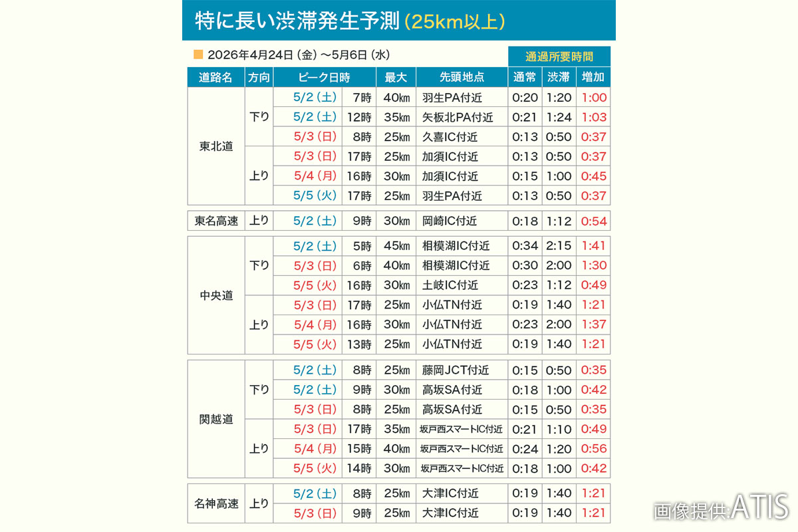This screenshot has width=798, height=532.
Task: Click the date range 2026年4月24日～5月6日 text
Action: pyautogui.click(x=299, y=56)
